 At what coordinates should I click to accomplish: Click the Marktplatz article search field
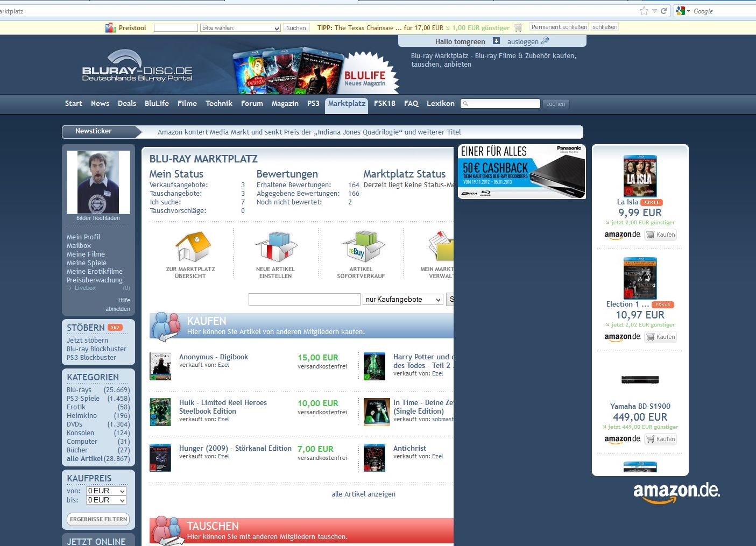305,300
